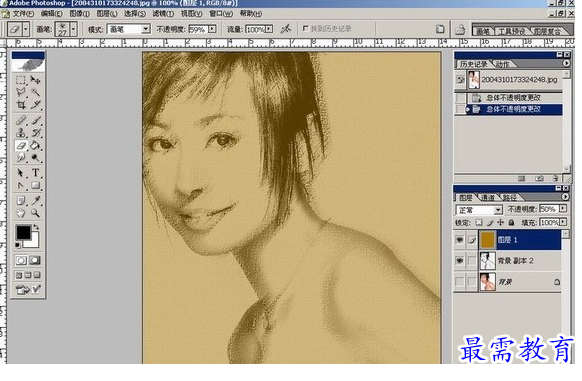Reset default foreground and background colors

click(17, 245)
